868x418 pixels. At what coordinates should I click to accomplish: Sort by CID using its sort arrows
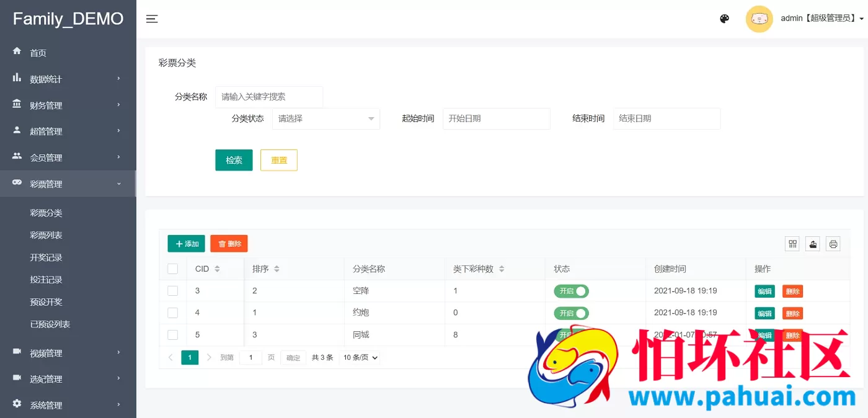[217, 269]
